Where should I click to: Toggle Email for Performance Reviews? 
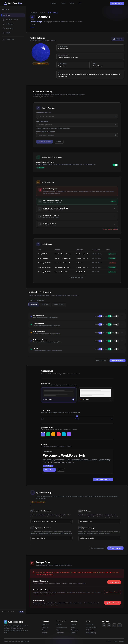[x=100, y=341]
